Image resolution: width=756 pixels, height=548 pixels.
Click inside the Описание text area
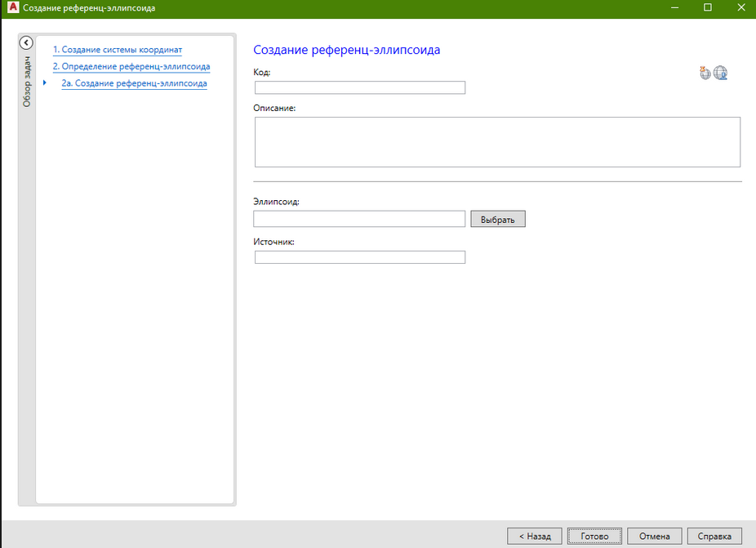coord(497,142)
